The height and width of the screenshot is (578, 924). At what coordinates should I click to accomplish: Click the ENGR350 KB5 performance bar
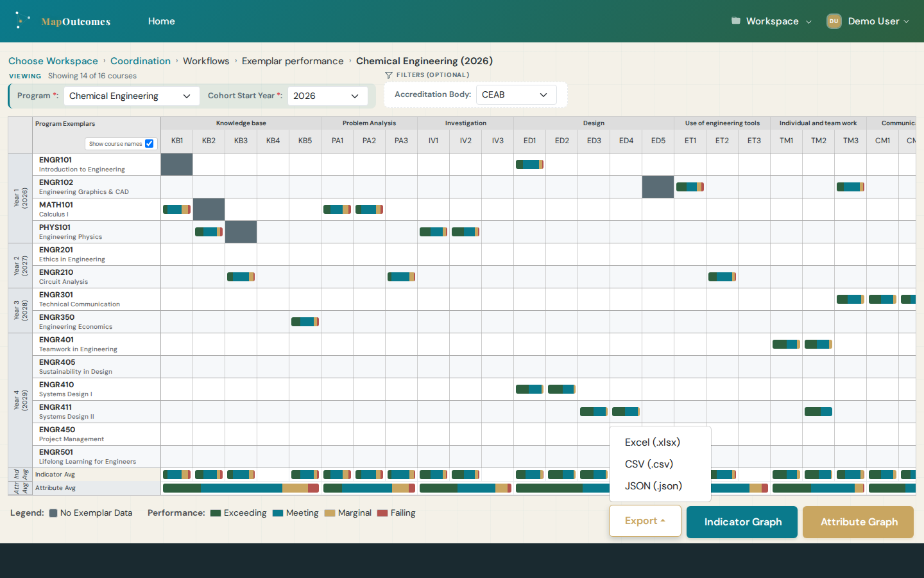(305, 322)
